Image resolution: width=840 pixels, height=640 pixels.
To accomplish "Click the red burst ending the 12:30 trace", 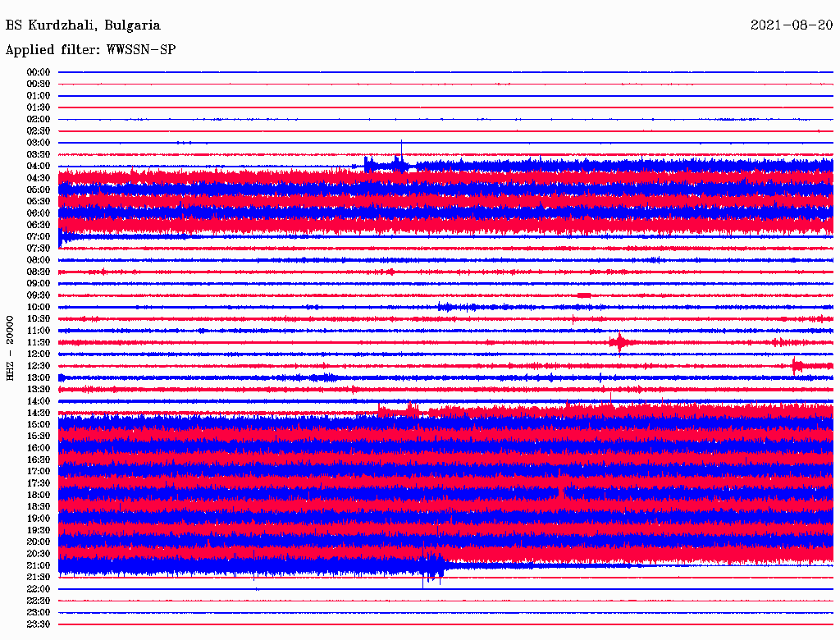I will (812, 366).
